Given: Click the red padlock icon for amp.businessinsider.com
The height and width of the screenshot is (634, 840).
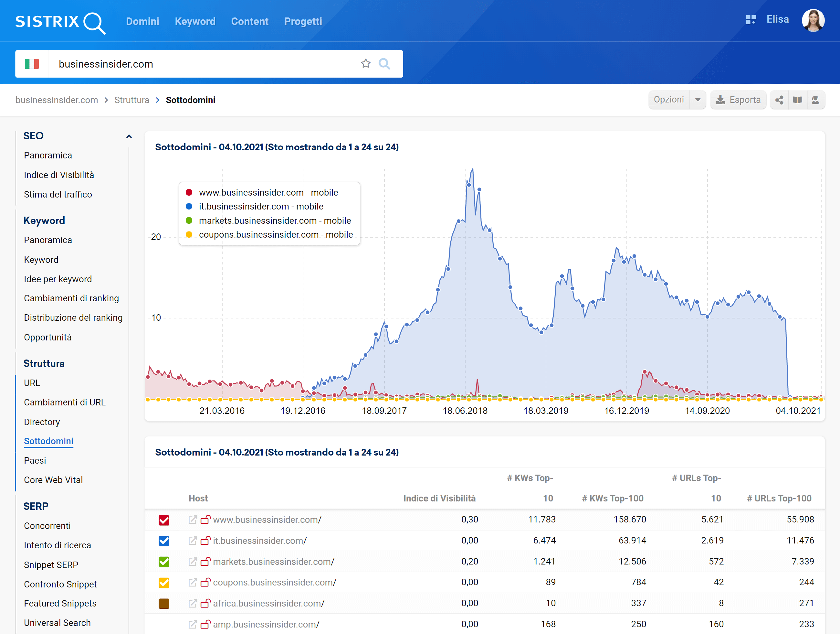Looking at the screenshot, I should [205, 624].
